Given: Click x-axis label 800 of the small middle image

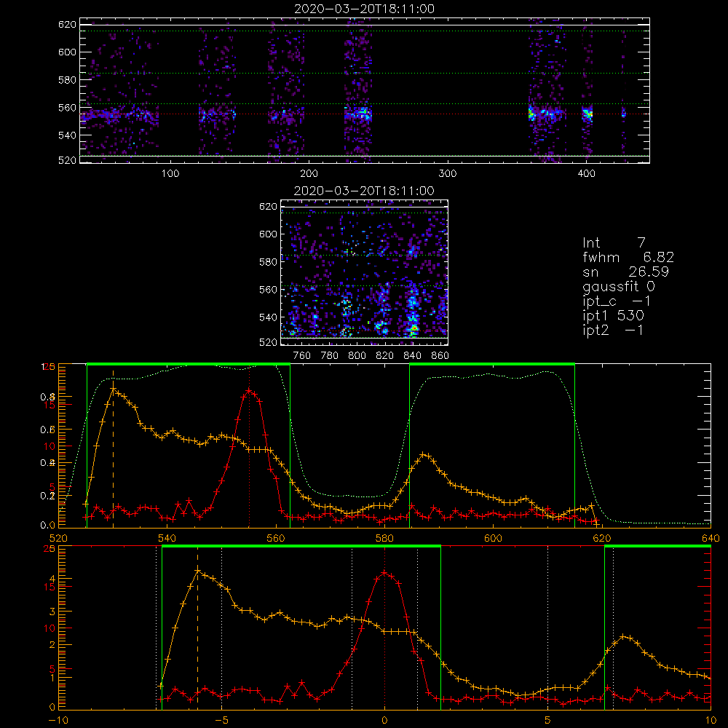Looking at the screenshot, I should [357, 356].
